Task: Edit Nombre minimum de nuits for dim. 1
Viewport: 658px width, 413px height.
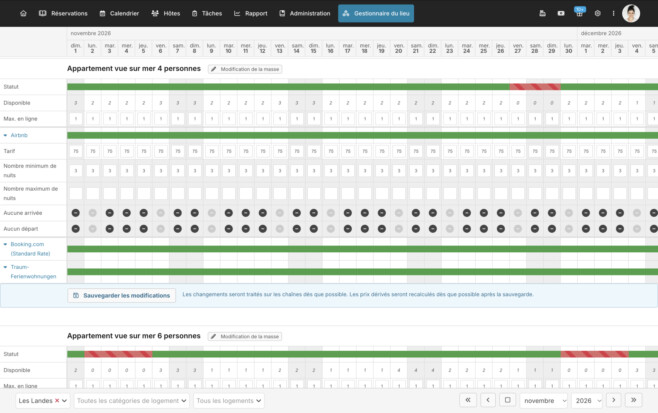Action: [x=76, y=171]
